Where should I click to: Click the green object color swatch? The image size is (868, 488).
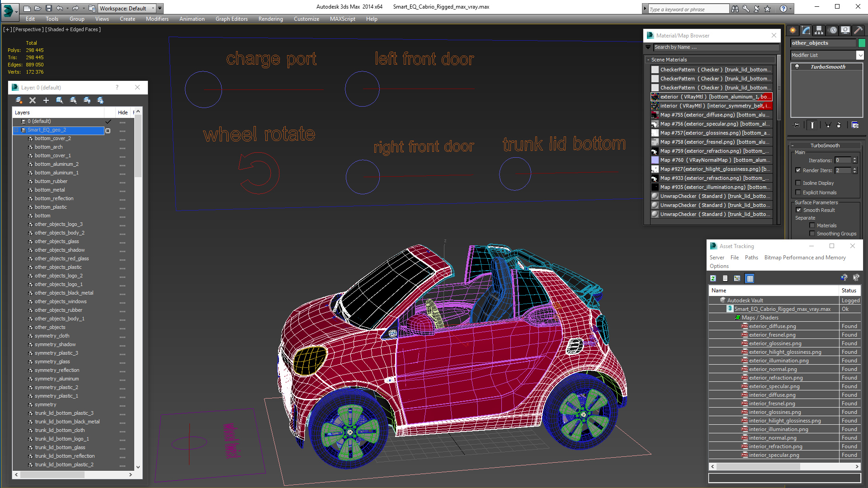click(862, 43)
